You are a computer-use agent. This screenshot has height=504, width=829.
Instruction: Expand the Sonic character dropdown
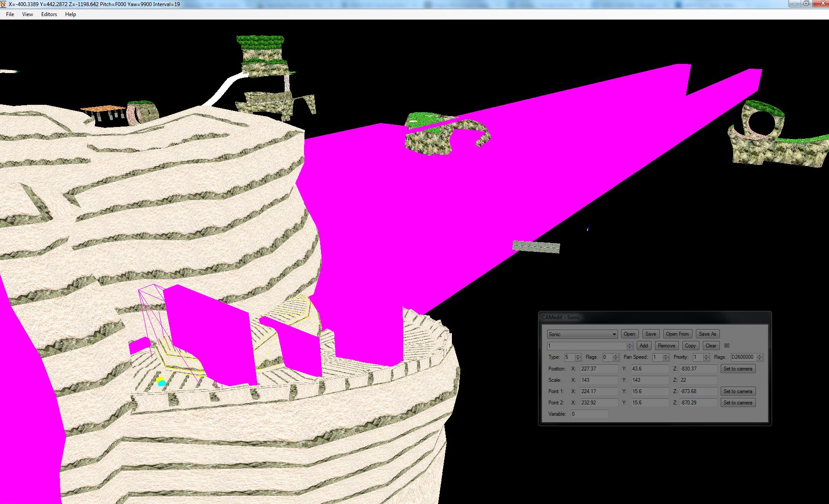[582, 334]
